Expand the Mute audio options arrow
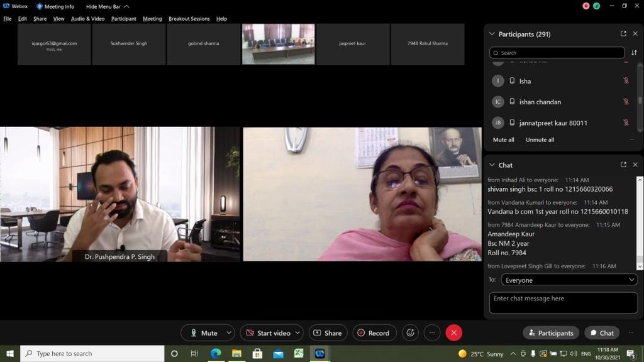Image resolution: width=644 pixels, height=362 pixels. coord(229,333)
